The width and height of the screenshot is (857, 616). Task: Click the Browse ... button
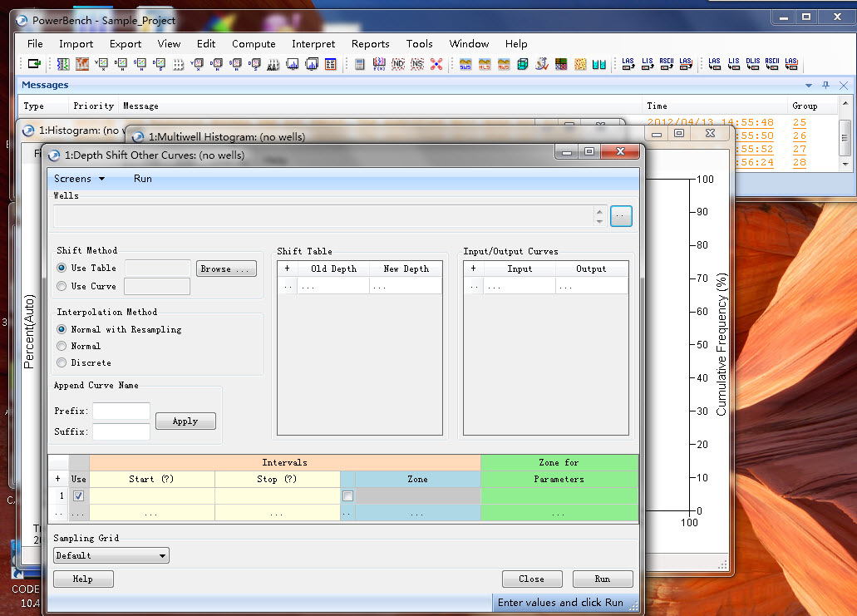coord(226,269)
